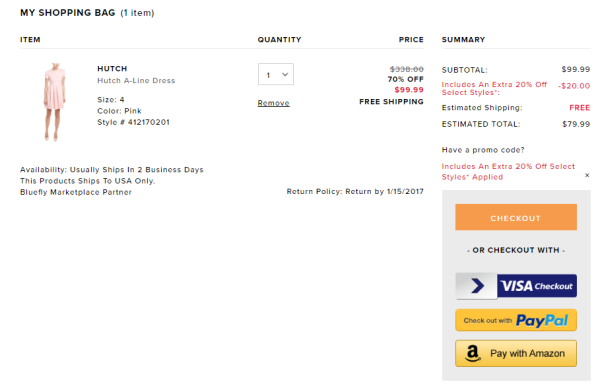Screen dimensions: 600x388
Task: Click the Estimated Total amount $79.99
Action: (576, 124)
